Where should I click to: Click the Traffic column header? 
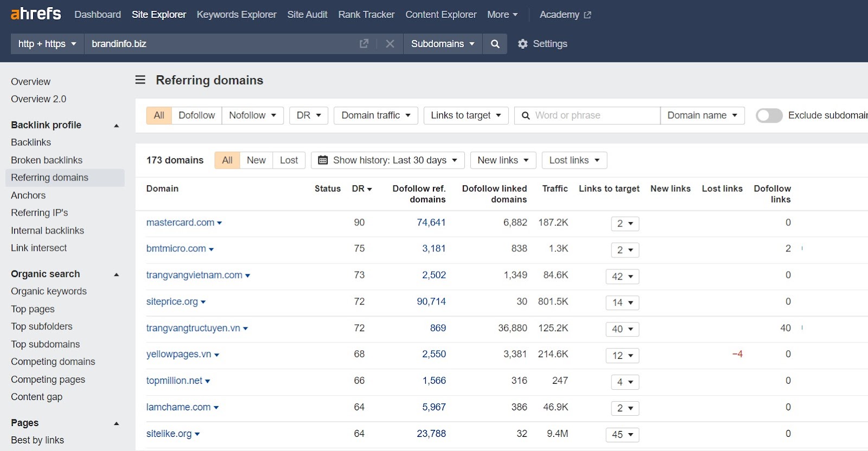555,189
